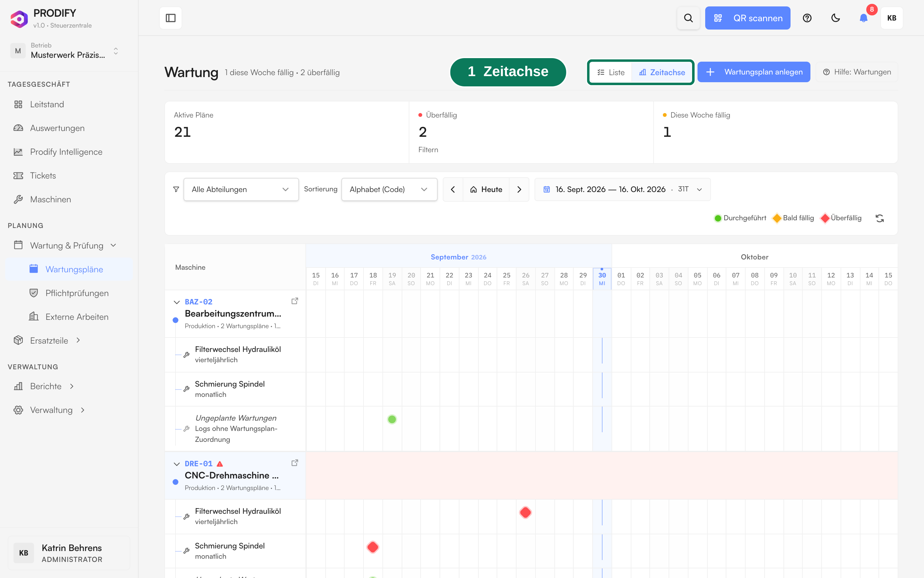The width and height of the screenshot is (924, 578).
Task: Open BAZ-02 in external link icon
Action: pyautogui.click(x=295, y=301)
